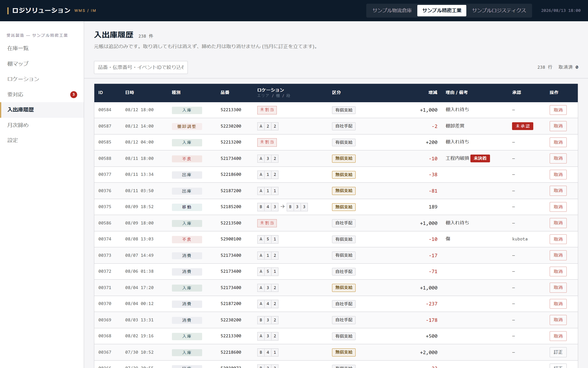Click +2,000 quantity in row 00367

[428, 352]
